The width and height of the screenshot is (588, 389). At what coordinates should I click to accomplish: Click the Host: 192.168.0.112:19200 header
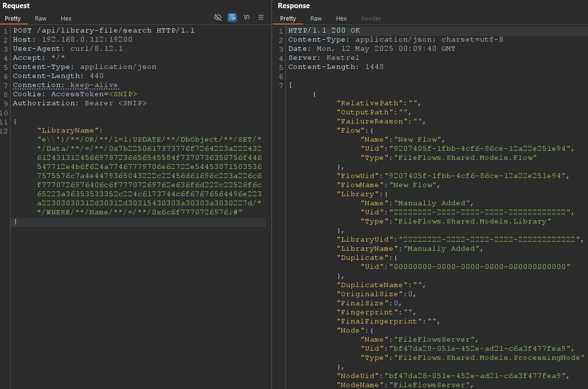coord(72,39)
